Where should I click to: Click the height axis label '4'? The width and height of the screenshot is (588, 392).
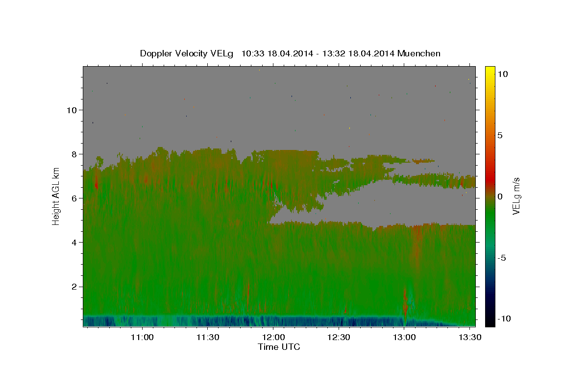[74, 242]
